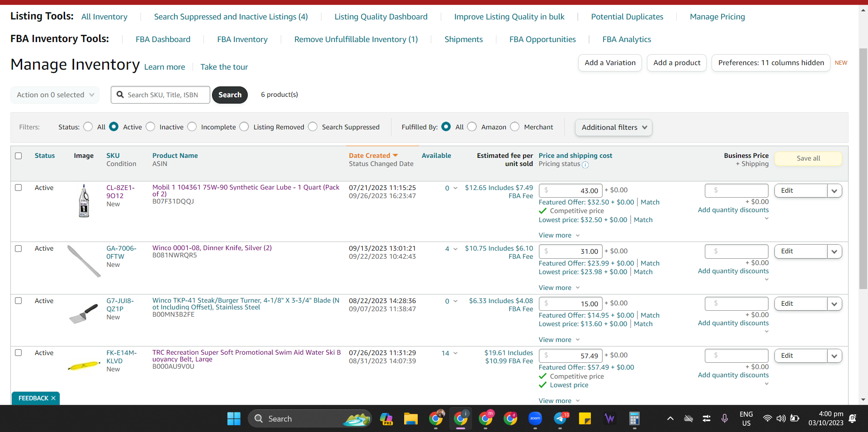
Task: Select the Status 'All' radio button
Action: pyautogui.click(x=88, y=127)
